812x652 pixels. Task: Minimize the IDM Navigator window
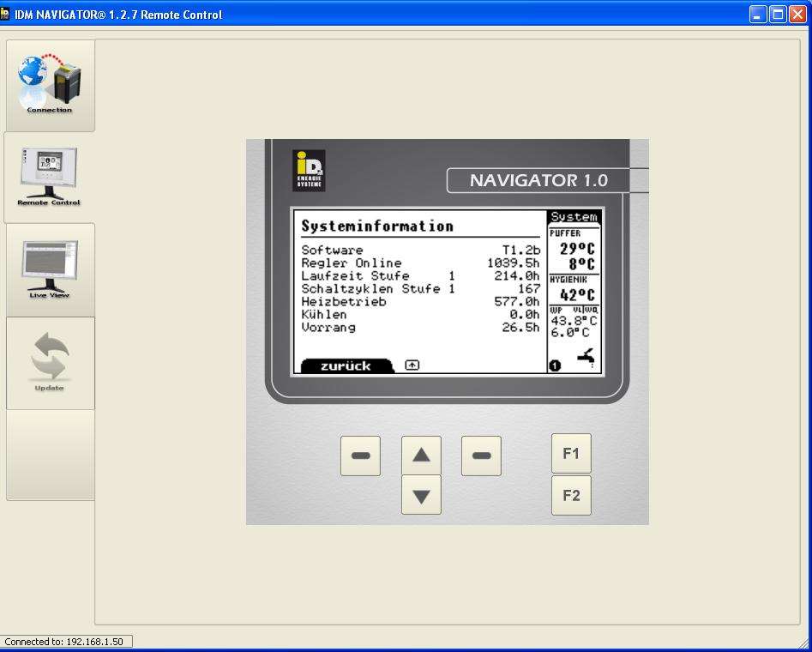758,15
